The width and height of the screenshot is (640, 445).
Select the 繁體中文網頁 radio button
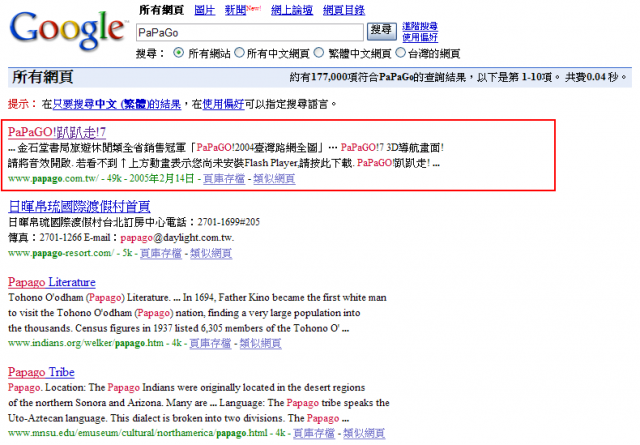pos(319,53)
